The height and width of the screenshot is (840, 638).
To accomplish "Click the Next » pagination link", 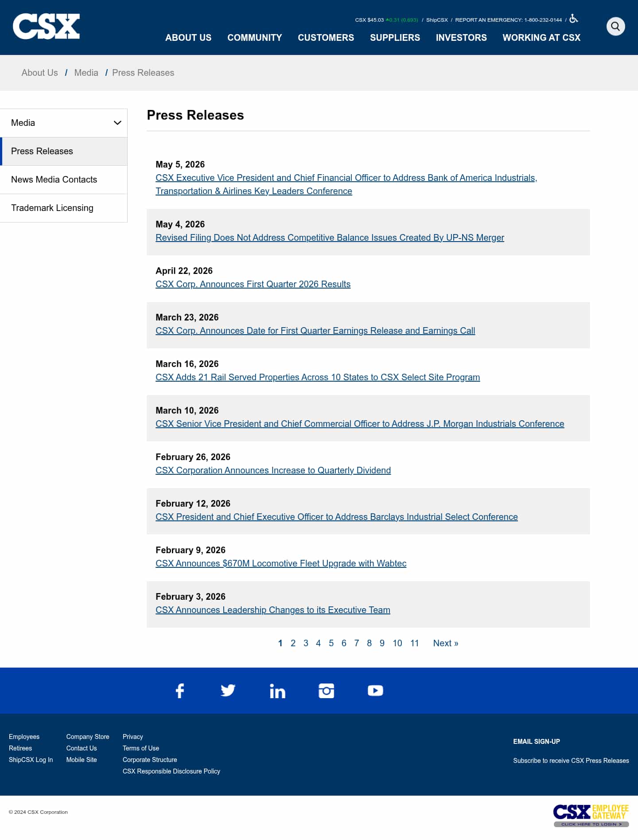I will (446, 643).
